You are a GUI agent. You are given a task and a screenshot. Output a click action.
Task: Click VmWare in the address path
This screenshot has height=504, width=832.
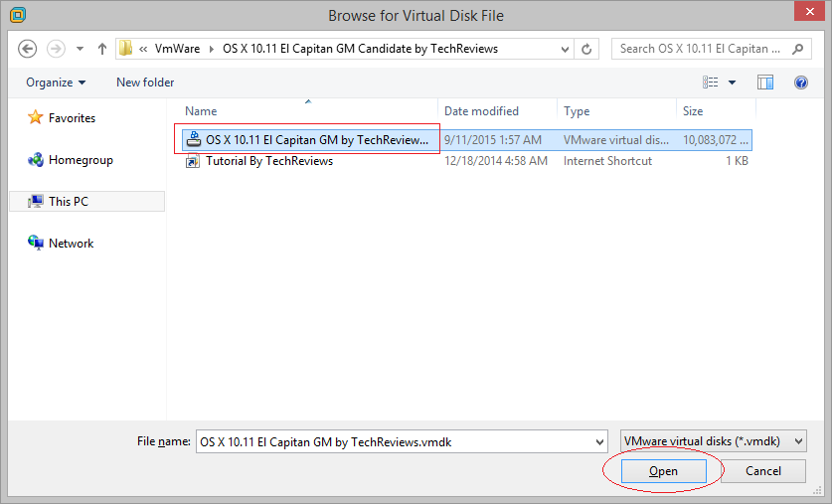point(177,49)
